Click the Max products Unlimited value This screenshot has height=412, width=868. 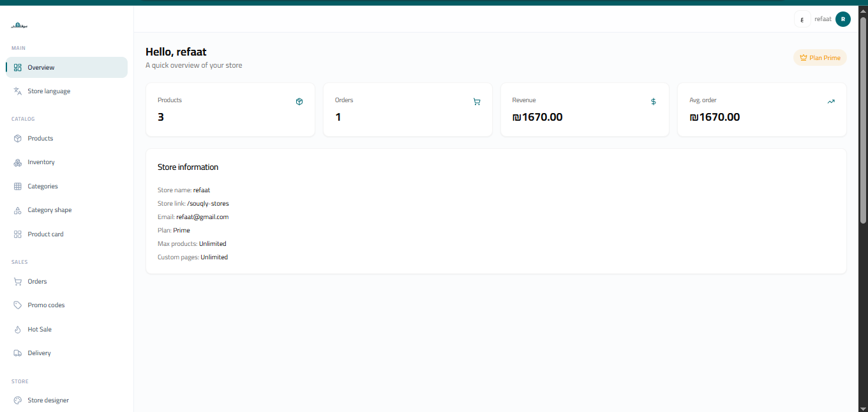(213, 244)
